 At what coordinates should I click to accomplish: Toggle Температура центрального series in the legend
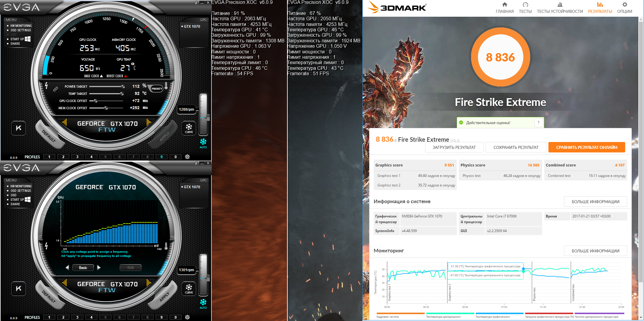[x=450, y=315]
